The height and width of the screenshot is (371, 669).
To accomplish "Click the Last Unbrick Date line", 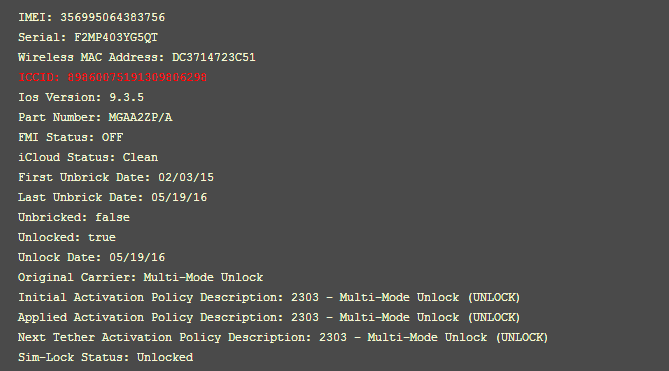I will coord(113,198).
